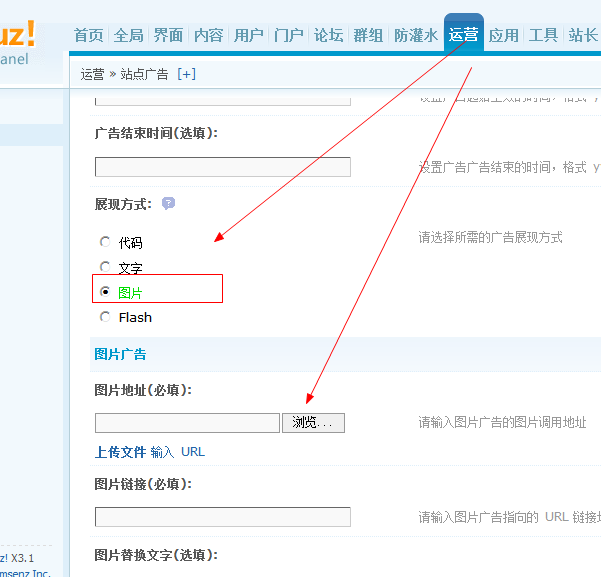
Task: Select the 文字 radio button
Action: click(x=105, y=266)
